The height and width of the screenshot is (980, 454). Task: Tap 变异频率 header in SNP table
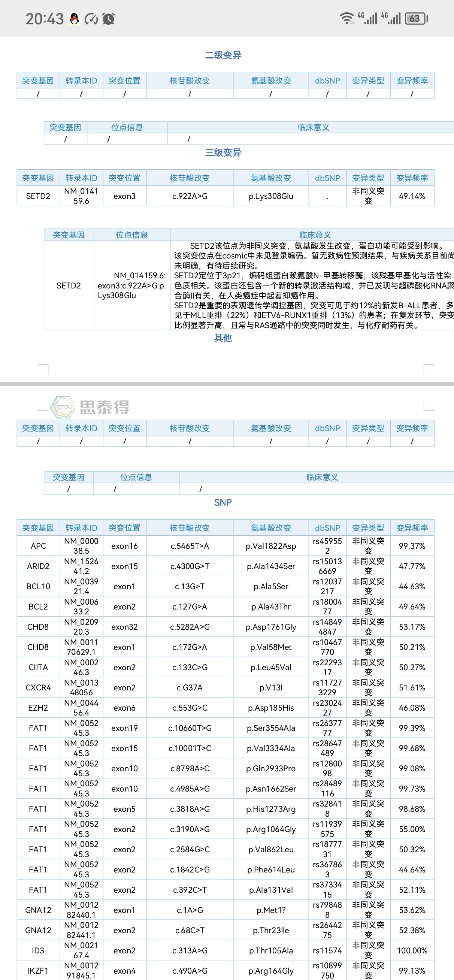412,528
